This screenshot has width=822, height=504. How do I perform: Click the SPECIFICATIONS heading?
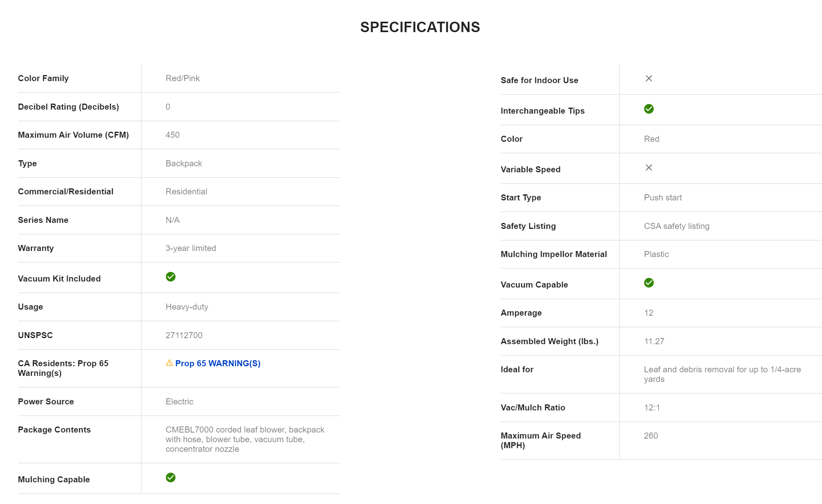coord(420,27)
